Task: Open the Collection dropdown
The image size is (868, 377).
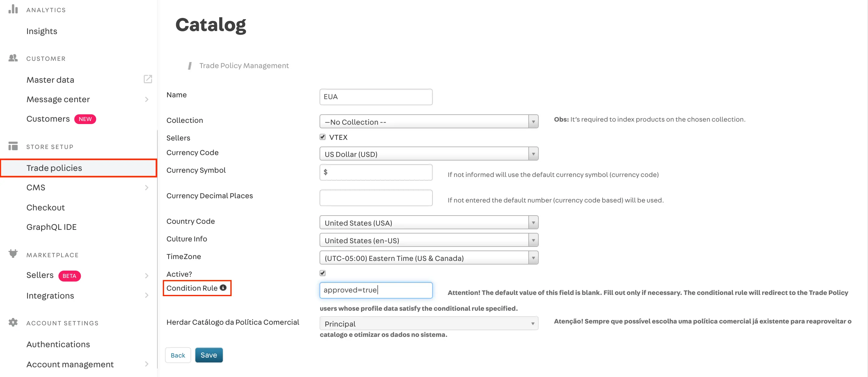Action: pos(429,122)
